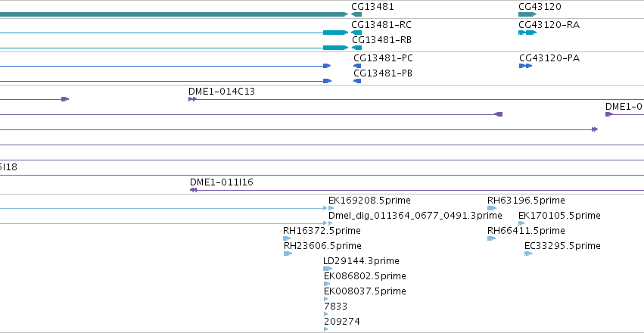644x333 pixels.
Task: Select the DME1-014C13 clone label
Action: [222, 92]
